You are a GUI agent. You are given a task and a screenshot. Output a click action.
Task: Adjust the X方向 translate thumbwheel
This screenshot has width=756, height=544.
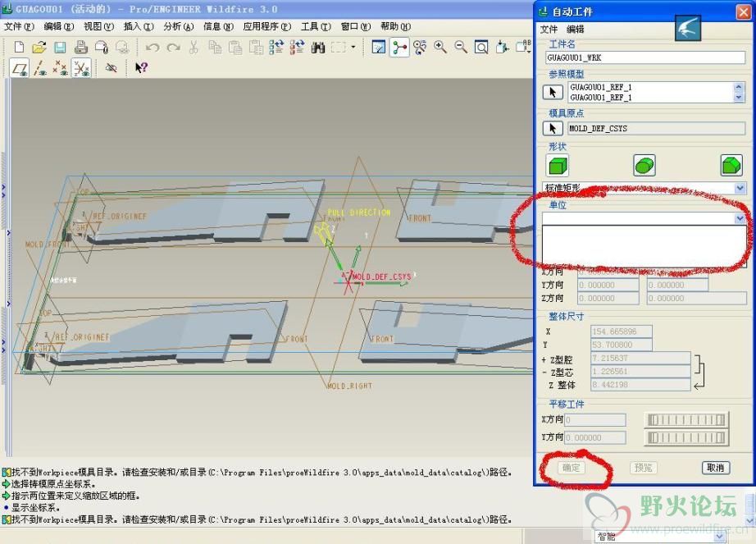click(686, 420)
